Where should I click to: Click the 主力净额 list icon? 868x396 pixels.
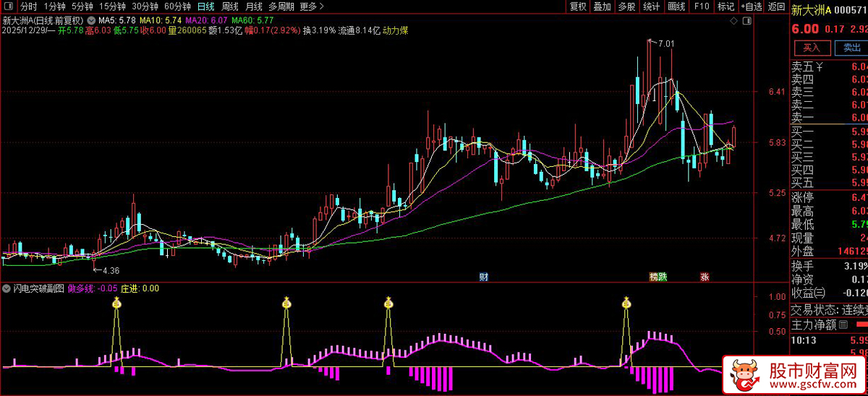tap(843, 325)
